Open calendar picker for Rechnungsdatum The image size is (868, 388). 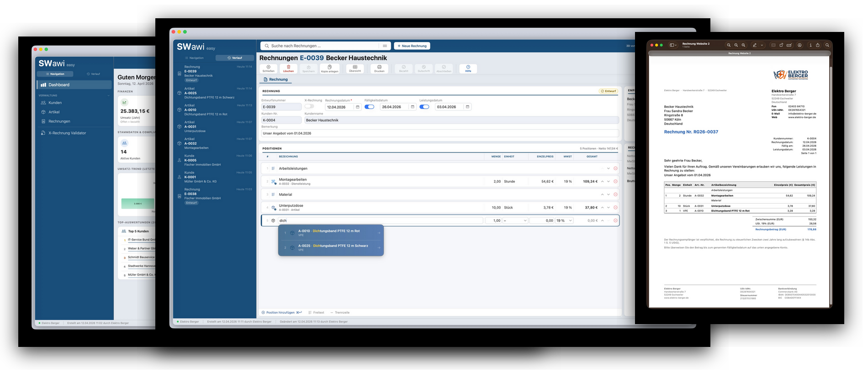(357, 107)
